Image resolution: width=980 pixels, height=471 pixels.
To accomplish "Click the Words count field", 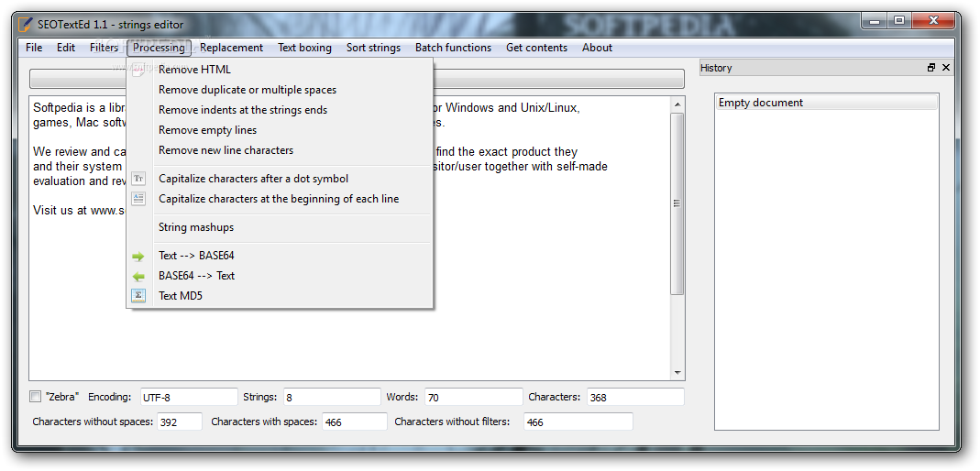I will tap(474, 397).
